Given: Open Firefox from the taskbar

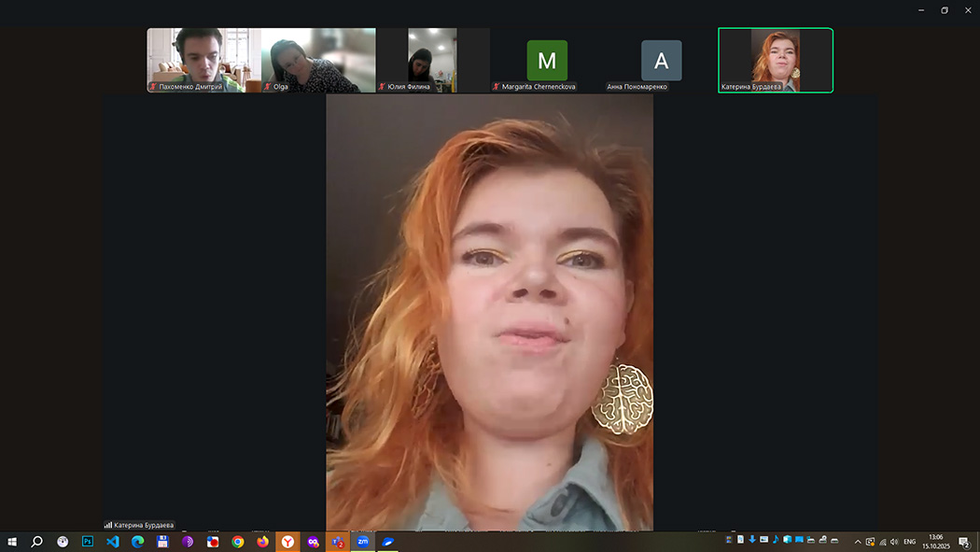Looking at the screenshot, I should click(262, 542).
